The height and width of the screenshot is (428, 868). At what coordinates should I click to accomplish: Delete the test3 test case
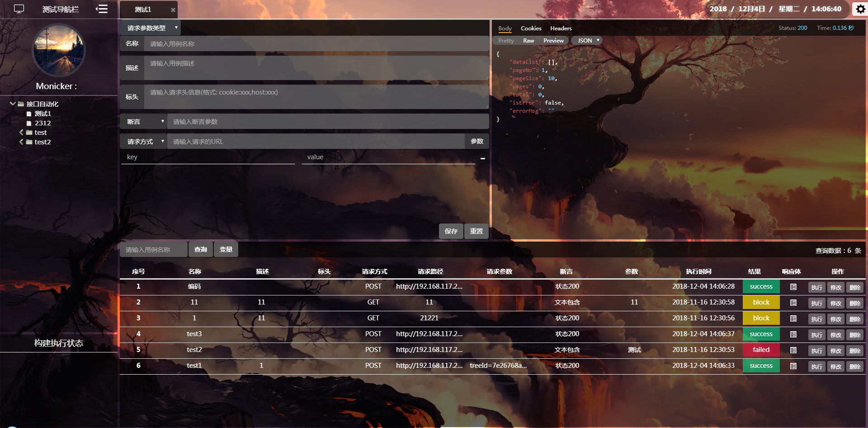[855, 335]
